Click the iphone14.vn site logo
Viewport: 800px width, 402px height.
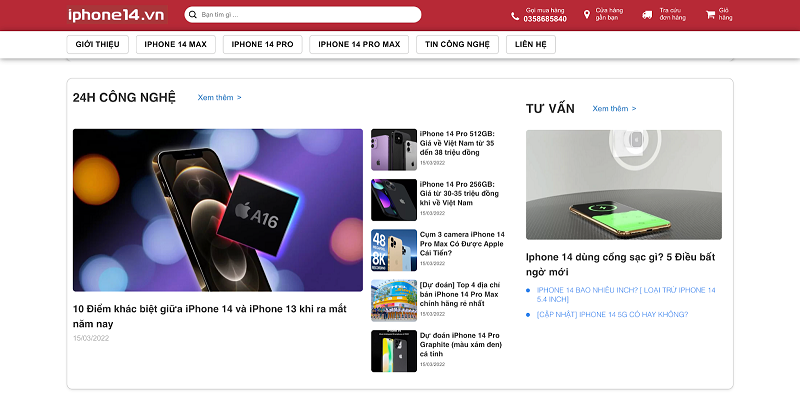(116, 15)
